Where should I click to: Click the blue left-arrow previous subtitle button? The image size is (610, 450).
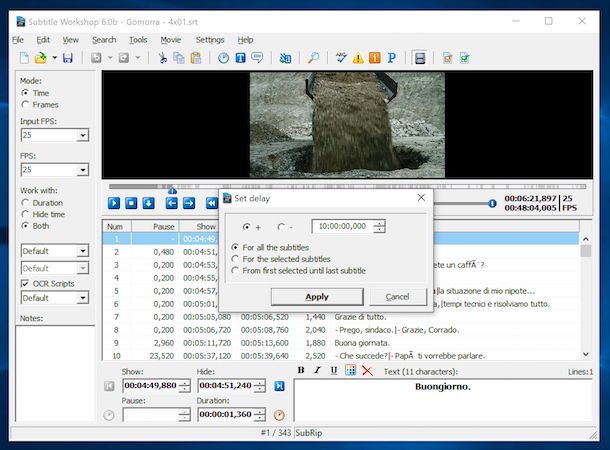[172, 203]
